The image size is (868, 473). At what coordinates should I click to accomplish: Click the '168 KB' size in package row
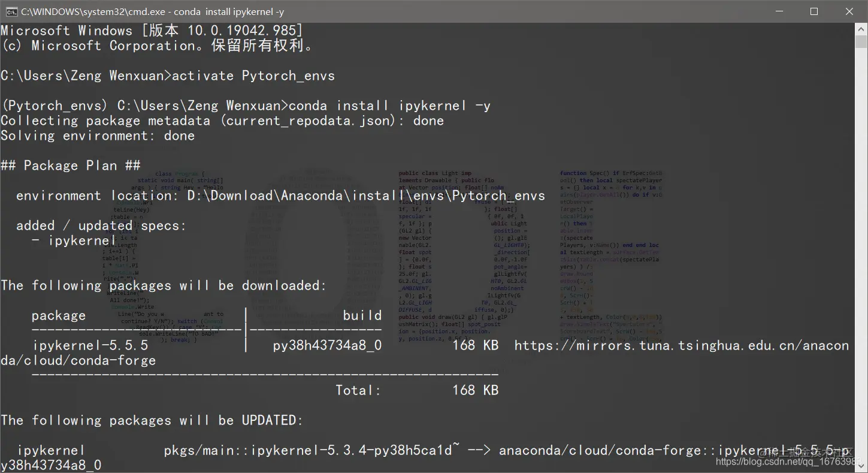(x=476, y=345)
